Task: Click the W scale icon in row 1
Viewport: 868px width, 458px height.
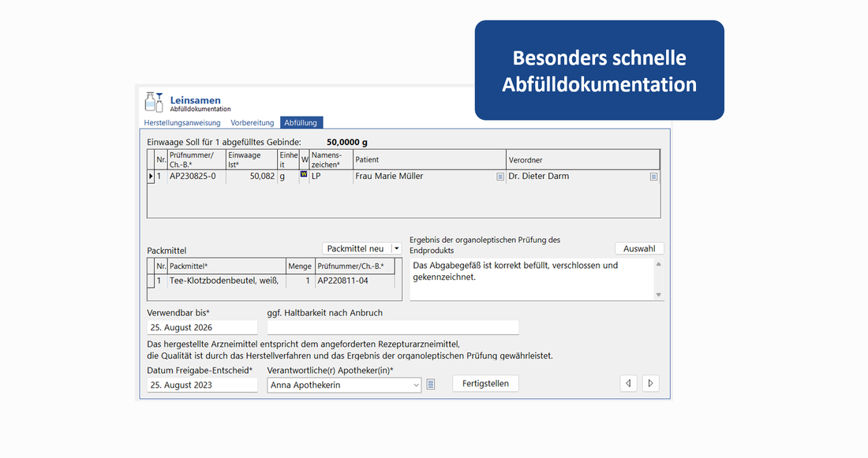Action: coord(304,174)
